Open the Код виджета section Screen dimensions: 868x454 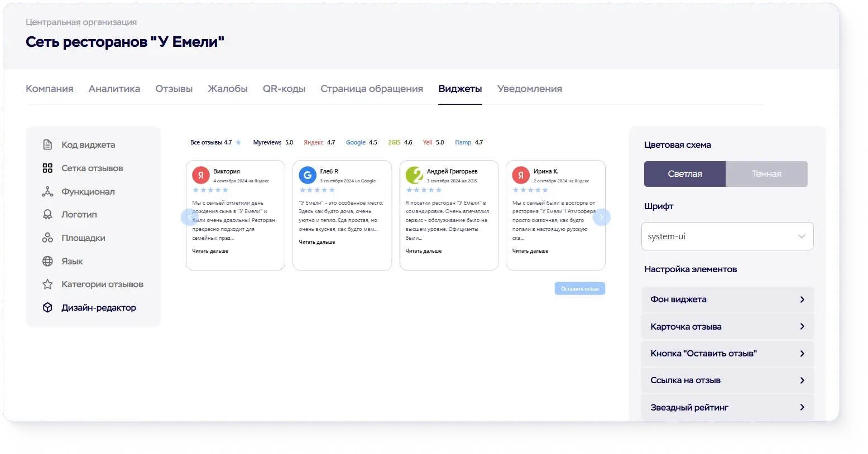click(88, 145)
